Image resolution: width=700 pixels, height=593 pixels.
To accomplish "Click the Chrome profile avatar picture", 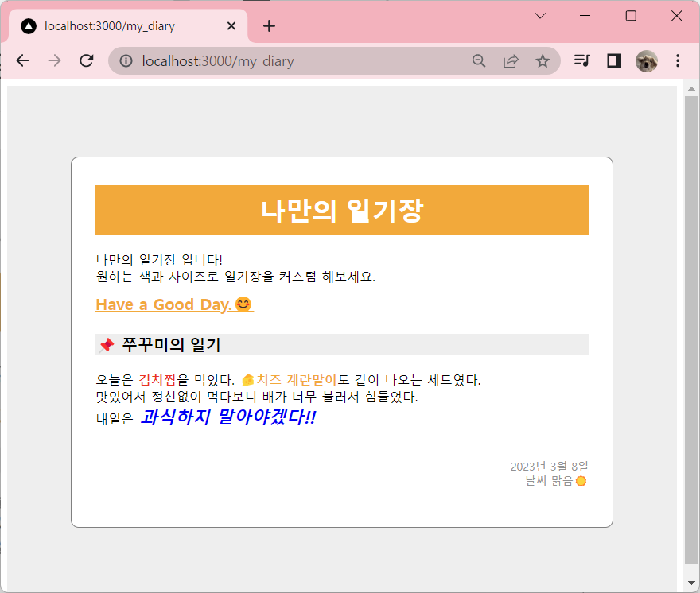I will 646,60.
